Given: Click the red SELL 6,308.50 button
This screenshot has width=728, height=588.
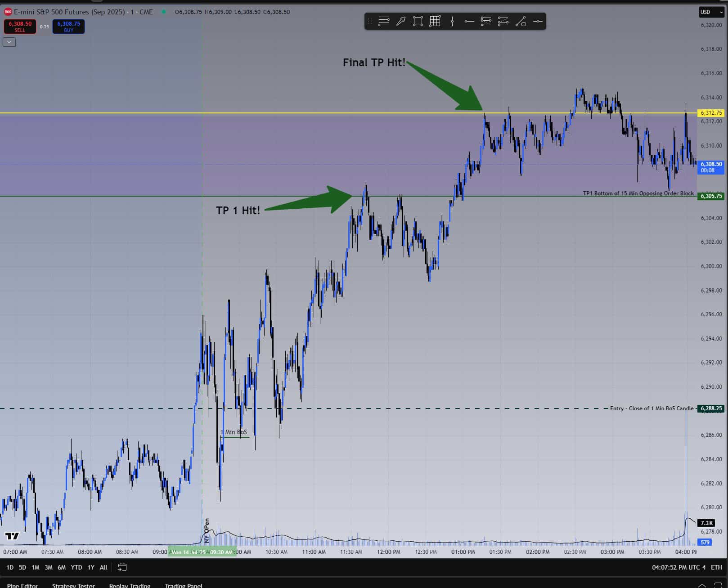Looking at the screenshot, I should [x=20, y=27].
